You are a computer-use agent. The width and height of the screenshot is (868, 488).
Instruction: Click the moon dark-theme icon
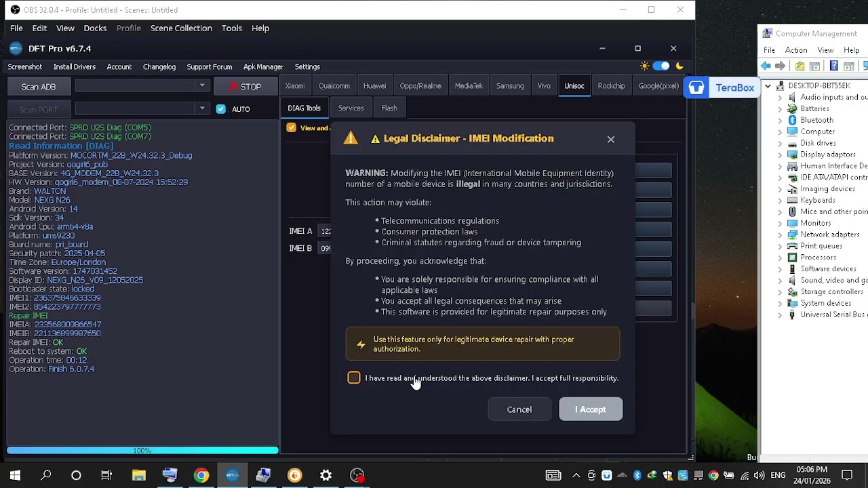pyautogui.click(x=679, y=66)
